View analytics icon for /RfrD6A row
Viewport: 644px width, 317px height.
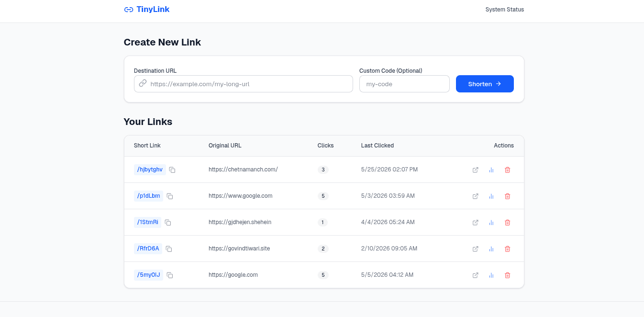(x=491, y=249)
